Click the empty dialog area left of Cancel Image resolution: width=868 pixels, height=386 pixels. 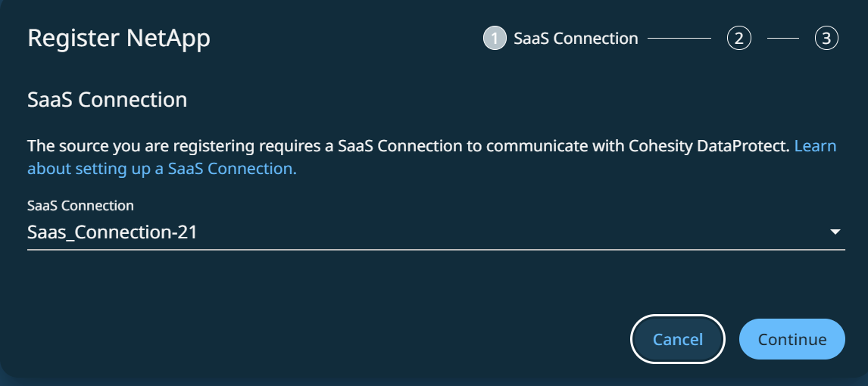point(318,340)
